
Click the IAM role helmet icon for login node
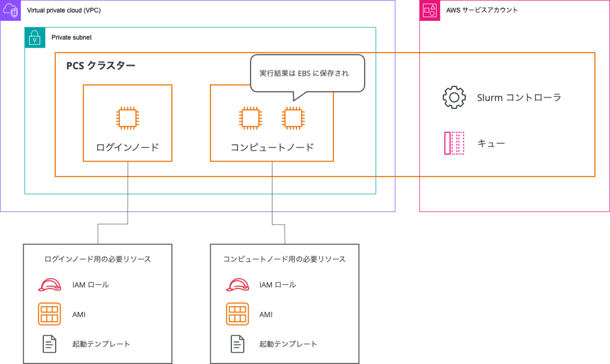[49, 285]
